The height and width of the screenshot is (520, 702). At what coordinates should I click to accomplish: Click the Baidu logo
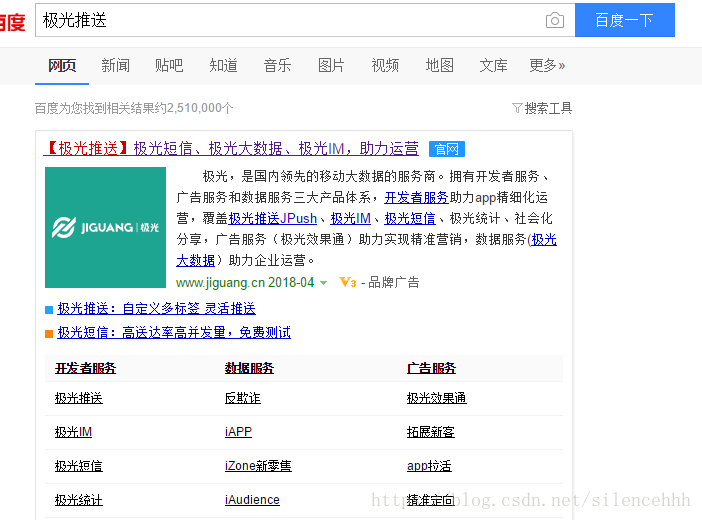[x=13, y=22]
